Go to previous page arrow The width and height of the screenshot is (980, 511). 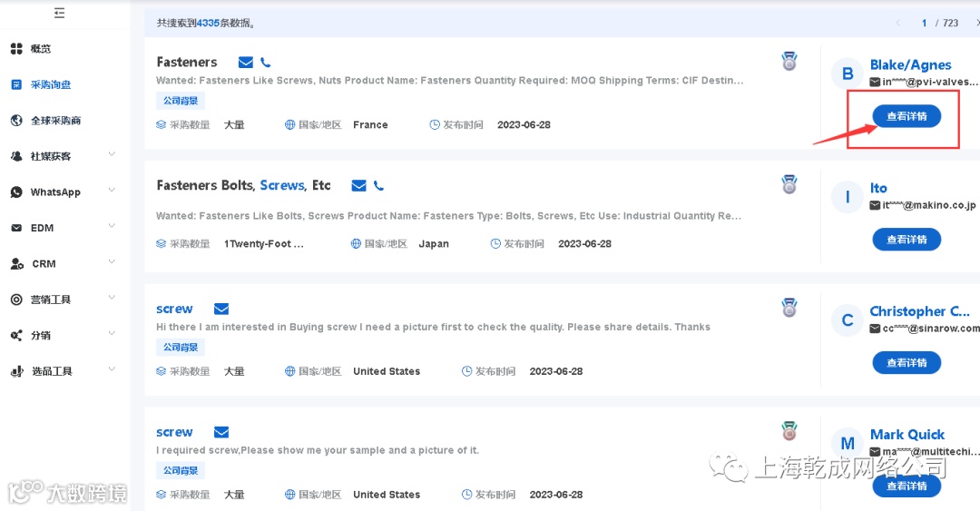pyautogui.click(x=898, y=23)
